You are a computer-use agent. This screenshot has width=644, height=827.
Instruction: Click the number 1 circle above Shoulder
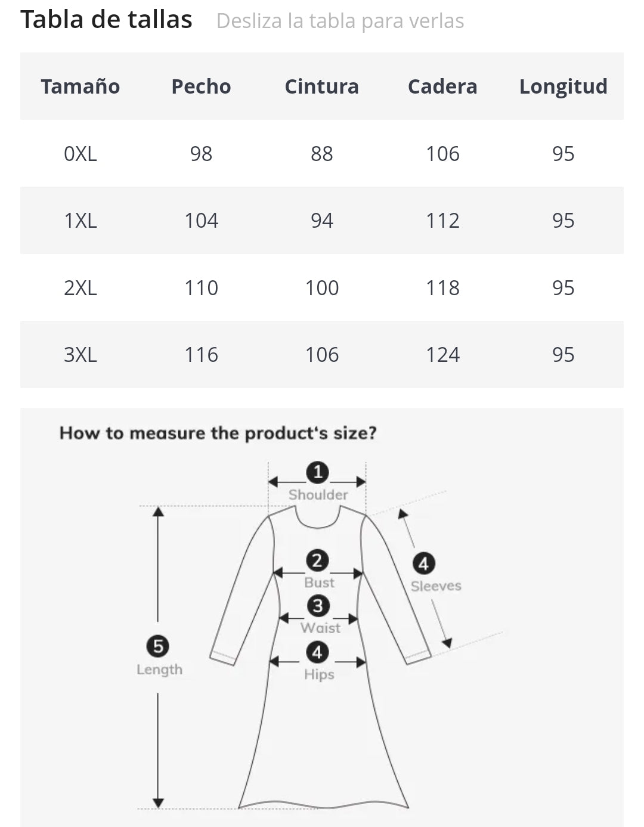(x=317, y=472)
